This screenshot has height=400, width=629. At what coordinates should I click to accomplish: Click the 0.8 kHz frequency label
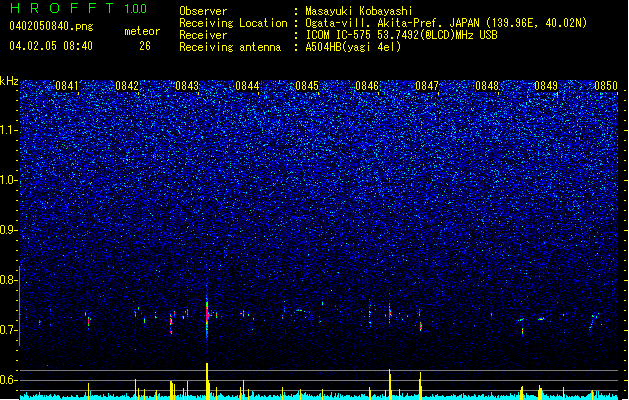(x=8, y=280)
